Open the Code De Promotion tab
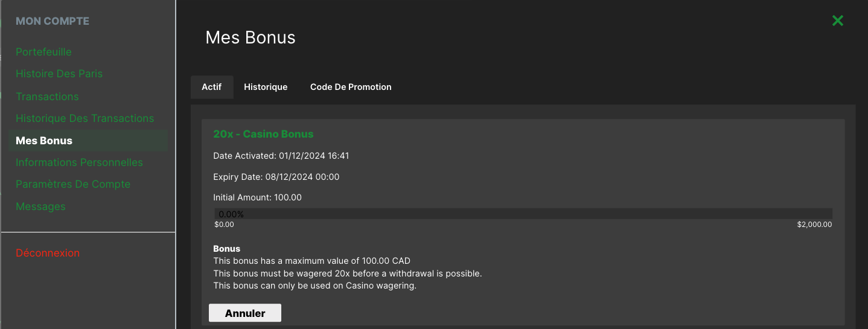 point(351,87)
